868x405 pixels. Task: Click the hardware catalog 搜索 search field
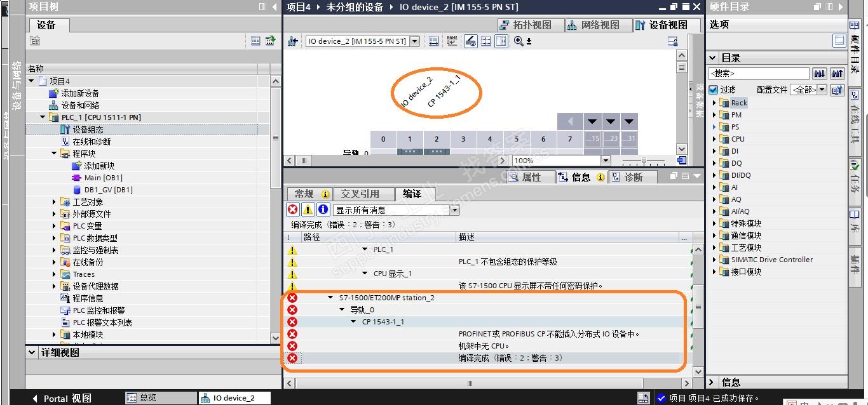click(759, 74)
